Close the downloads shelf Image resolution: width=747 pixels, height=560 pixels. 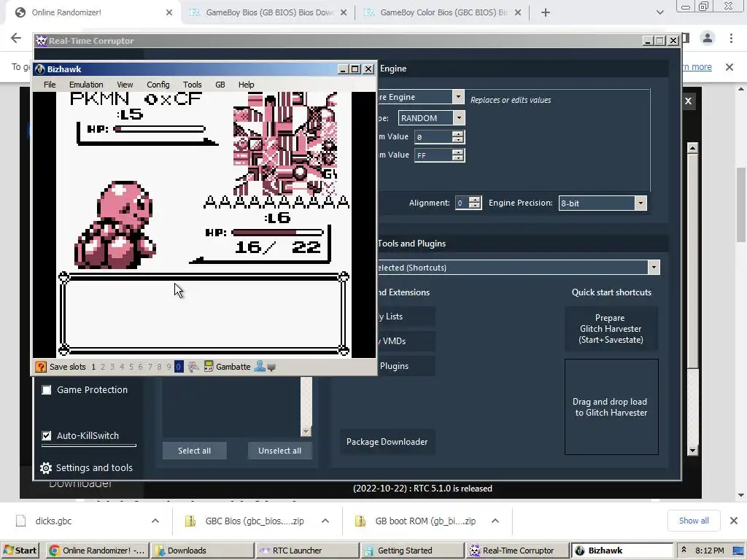tap(734, 521)
